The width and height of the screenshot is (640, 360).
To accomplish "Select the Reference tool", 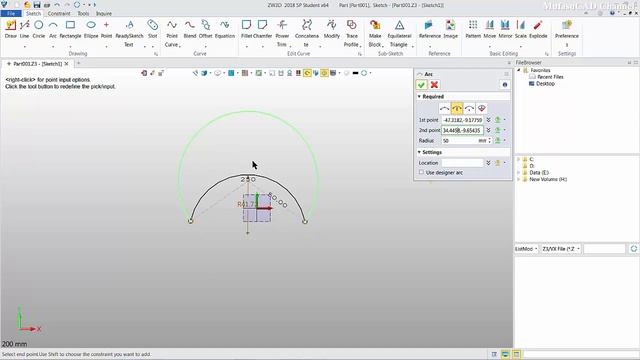I will (430, 29).
